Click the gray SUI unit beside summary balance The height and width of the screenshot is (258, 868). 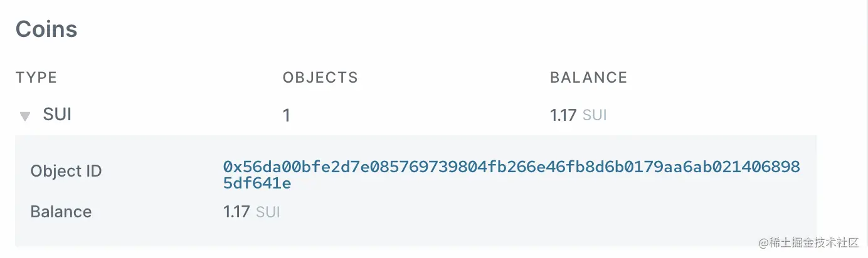click(595, 116)
